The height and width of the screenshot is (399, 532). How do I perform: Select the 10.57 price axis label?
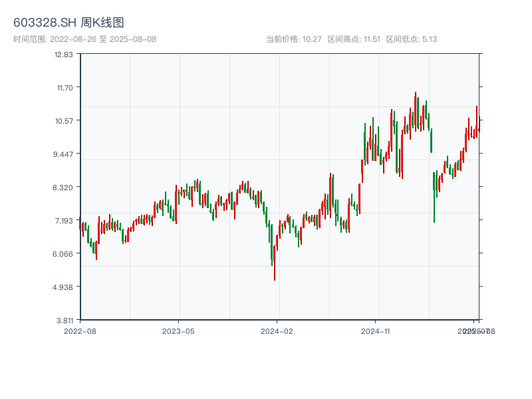[64, 120]
